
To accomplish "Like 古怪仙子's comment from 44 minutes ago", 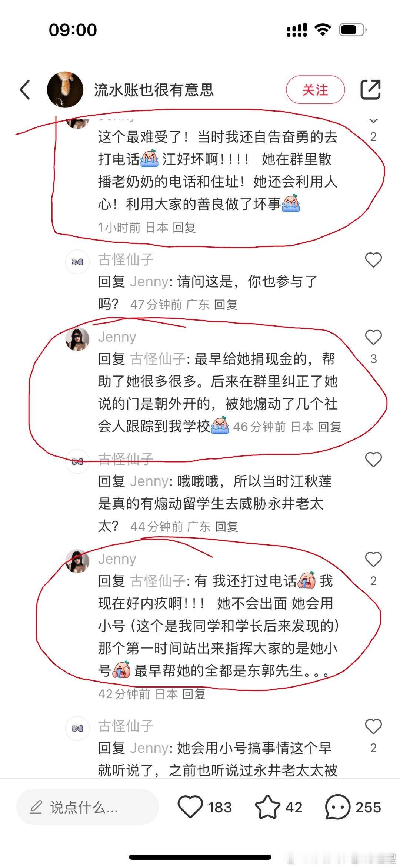I will coord(373,460).
